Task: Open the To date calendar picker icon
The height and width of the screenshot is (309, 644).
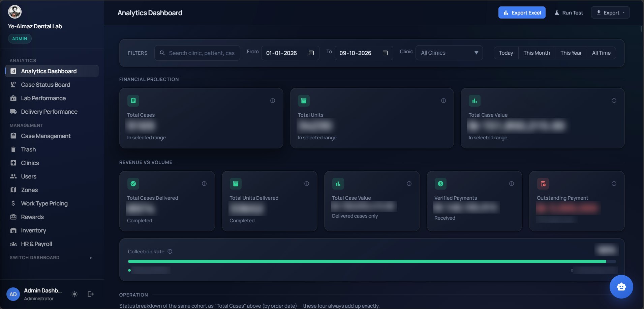Action: pos(385,53)
